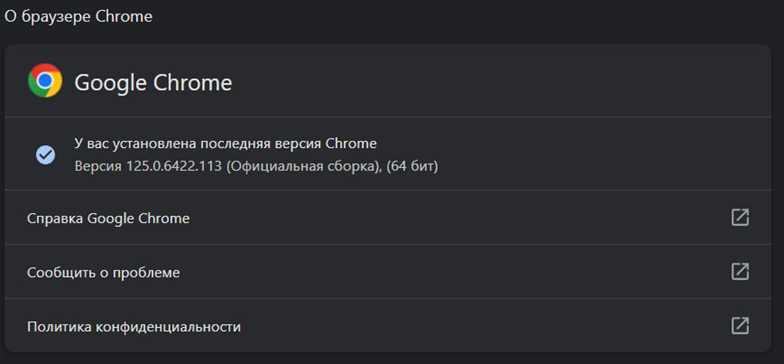Click the word Версия in version line
Viewport: 784px width, 364px height.
(x=98, y=166)
